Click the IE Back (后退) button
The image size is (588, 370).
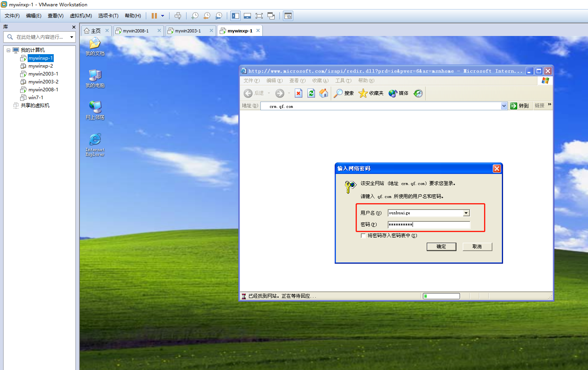pos(254,93)
